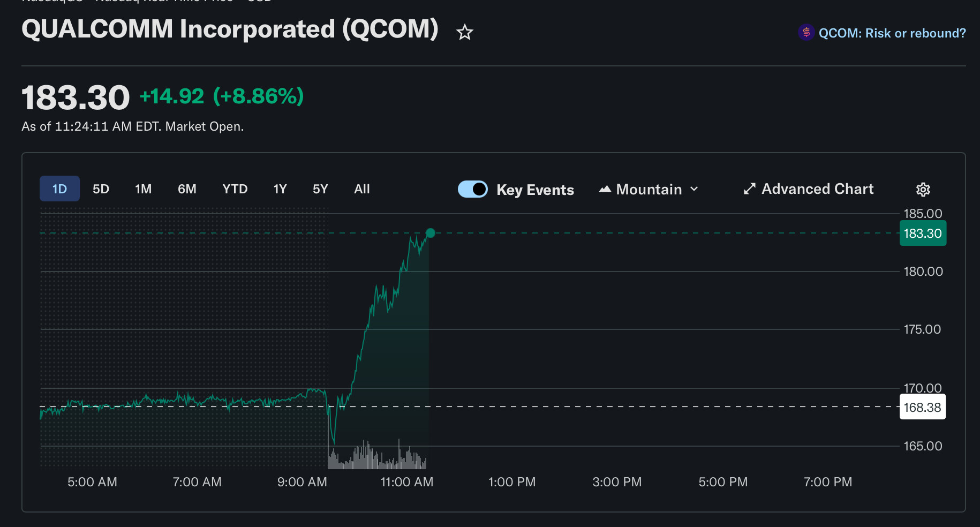
Task: Open the Advanced Chart view
Action: pos(809,189)
